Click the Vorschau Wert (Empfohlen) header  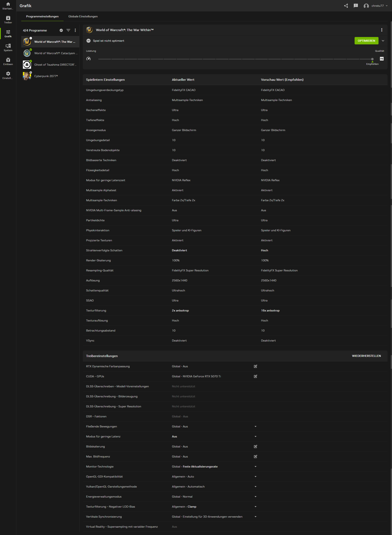point(282,80)
